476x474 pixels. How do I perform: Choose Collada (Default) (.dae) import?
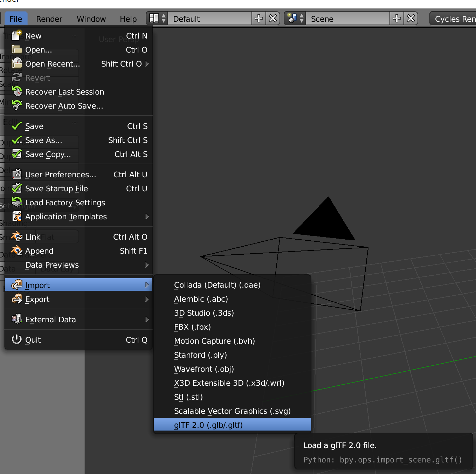232,285
